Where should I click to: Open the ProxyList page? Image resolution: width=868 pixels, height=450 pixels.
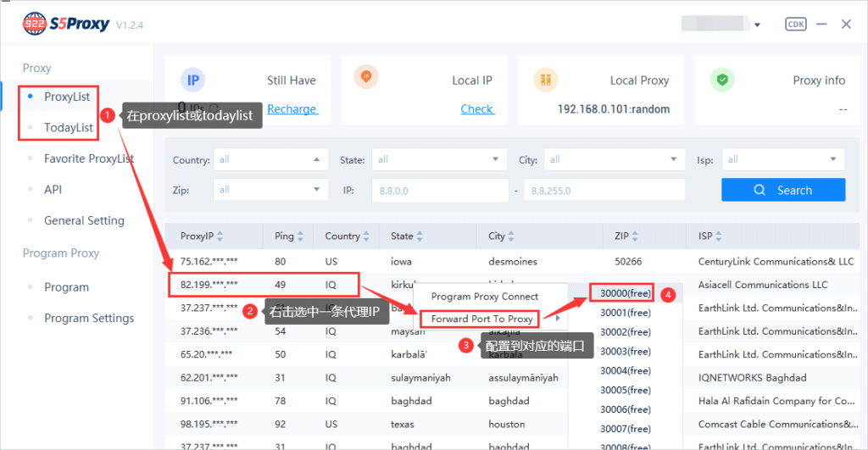point(66,97)
